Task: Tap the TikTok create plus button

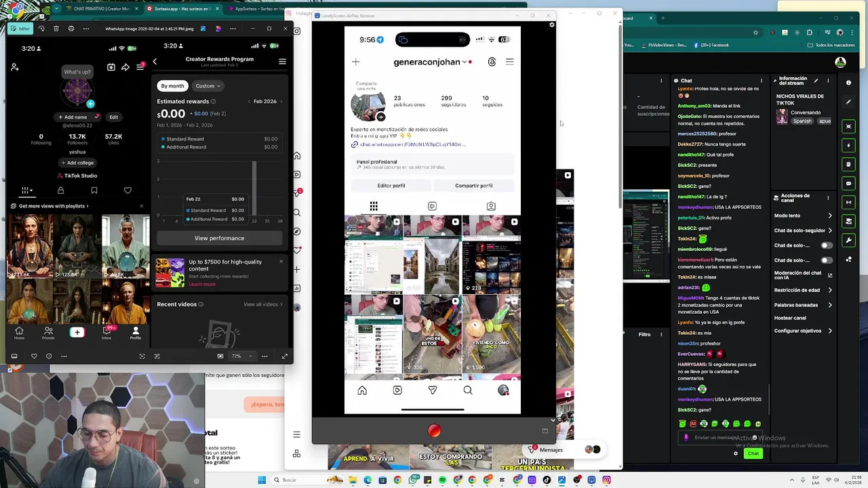Action: pyautogui.click(x=77, y=332)
